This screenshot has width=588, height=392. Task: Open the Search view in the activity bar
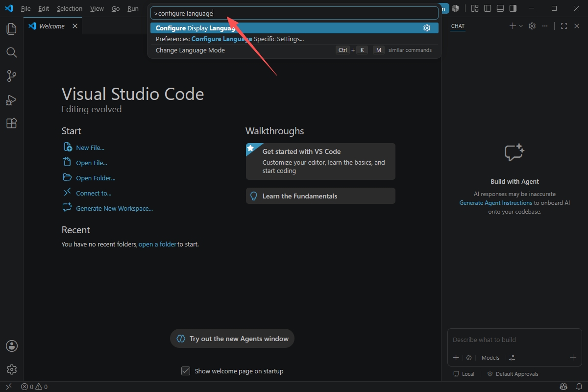tap(11, 52)
